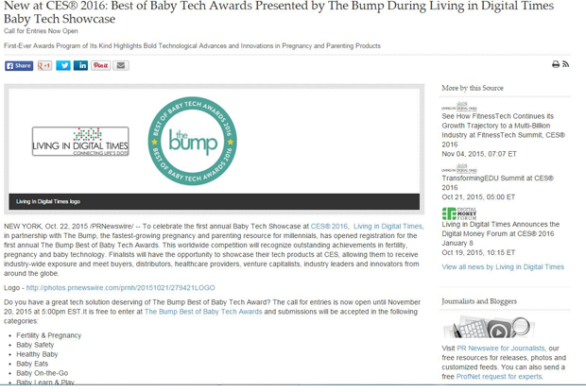This screenshot has width=586, height=392.
Task: Share the article on LinkedIn
Action: tap(80, 66)
